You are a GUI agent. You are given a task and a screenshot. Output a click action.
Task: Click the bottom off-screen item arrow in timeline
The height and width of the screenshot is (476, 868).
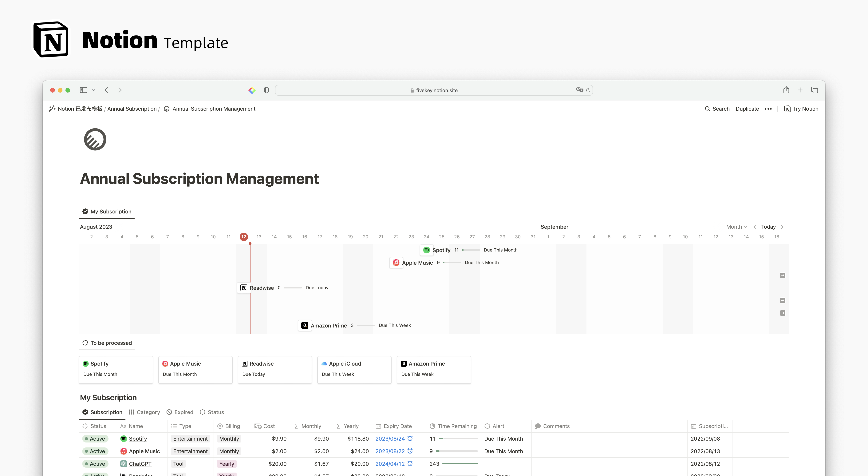(782, 313)
